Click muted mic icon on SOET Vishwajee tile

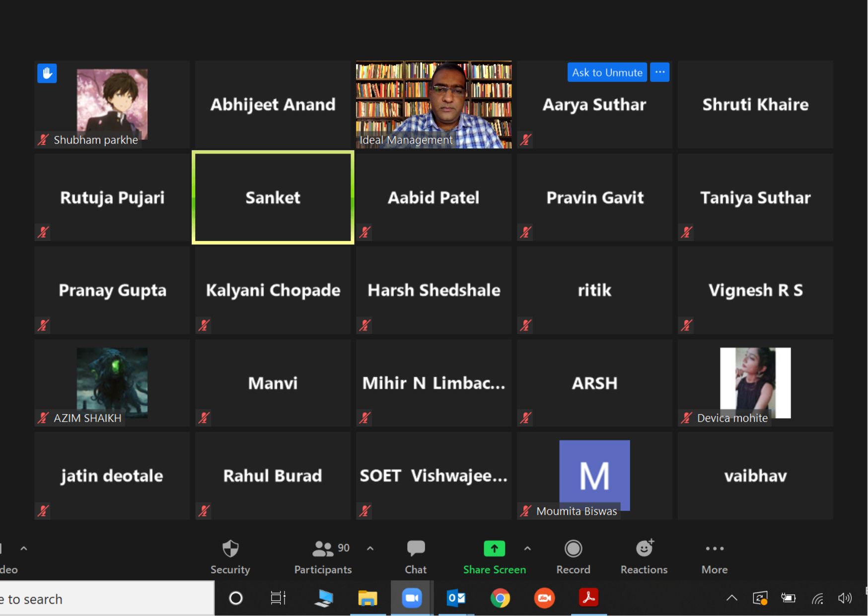pos(365,511)
